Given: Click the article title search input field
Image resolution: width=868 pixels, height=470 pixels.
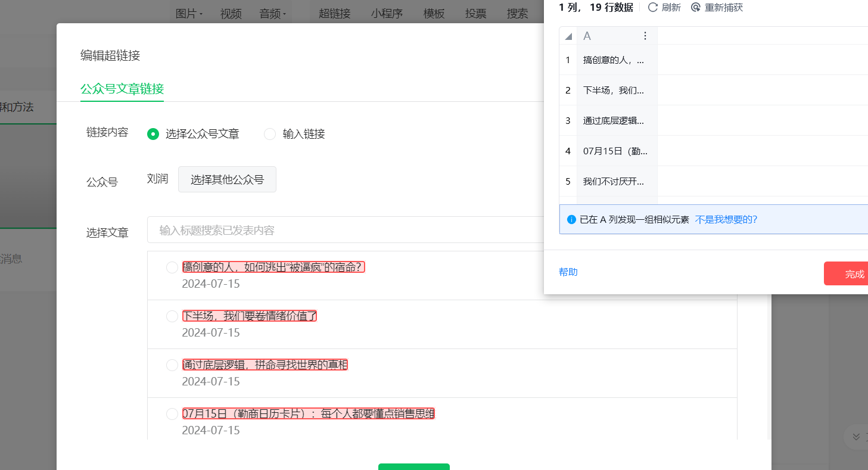Looking at the screenshot, I should pyautogui.click(x=346, y=230).
